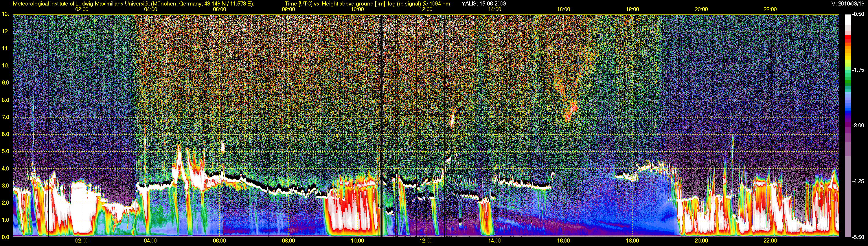The image size is (868, 246).
Task: Click the dark blue band of the colorbar
Action: [848, 113]
